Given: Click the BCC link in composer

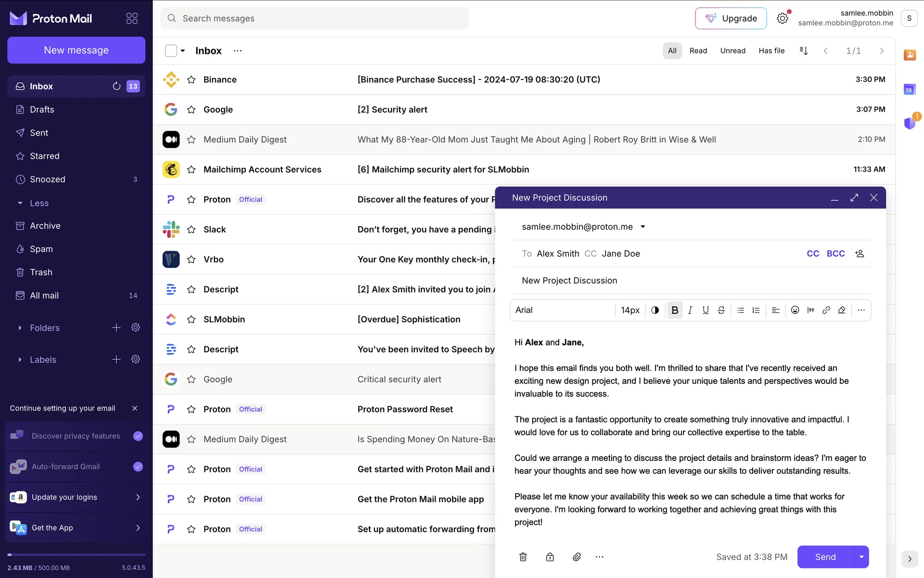Looking at the screenshot, I should click(835, 253).
